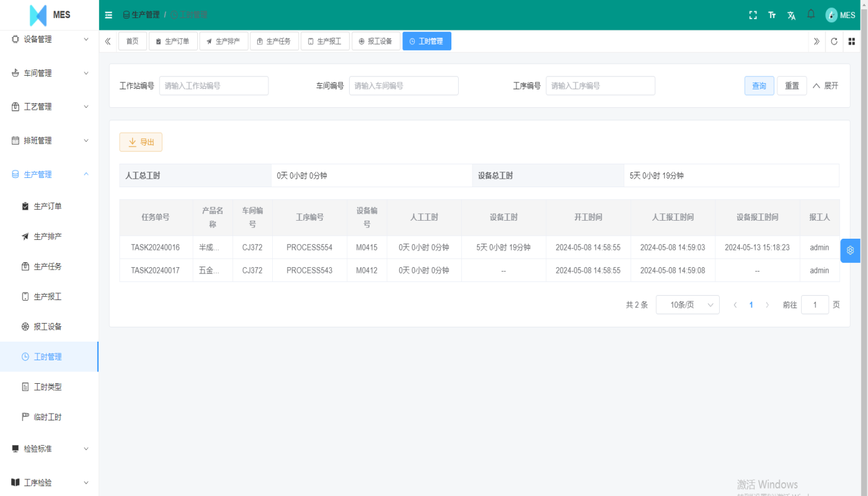Viewport: 868px width, 496px height.
Task: Click the 查询 search button
Action: point(759,86)
